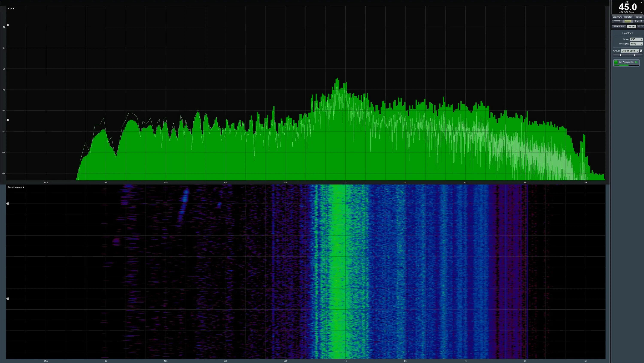Toggle Pink Noise generator on
The height and width of the screenshot is (363, 644).
pyautogui.click(x=619, y=26)
